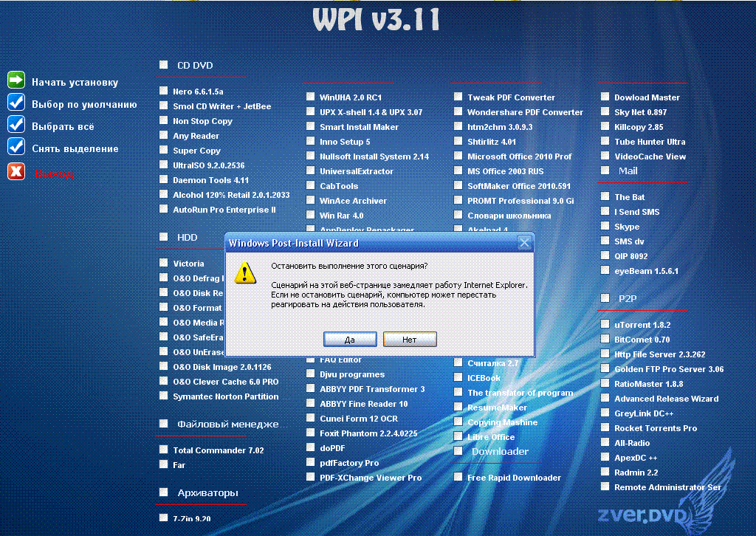Image resolution: width=756 pixels, height=536 pixels.
Task: Toggle the Файловый менедже category checkbox
Action: [164, 423]
